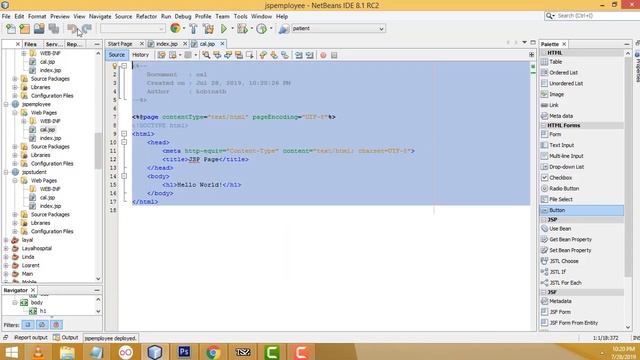Open Chrome from the taskbar
The image size is (640, 360).
(213, 351)
